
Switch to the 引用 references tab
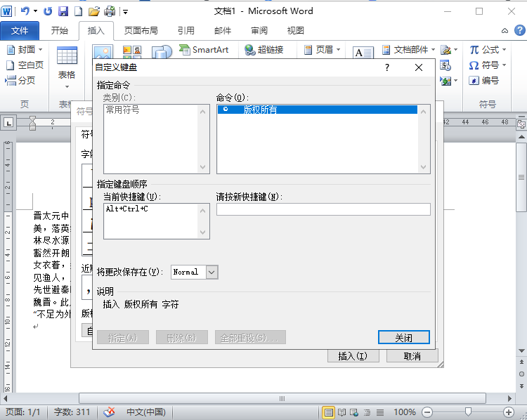(x=186, y=31)
